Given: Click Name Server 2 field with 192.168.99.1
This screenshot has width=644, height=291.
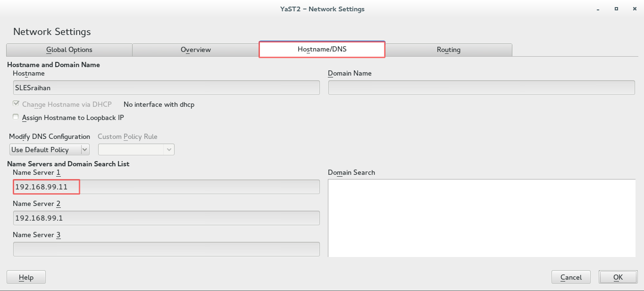Looking at the screenshot, I should coord(167,218).
